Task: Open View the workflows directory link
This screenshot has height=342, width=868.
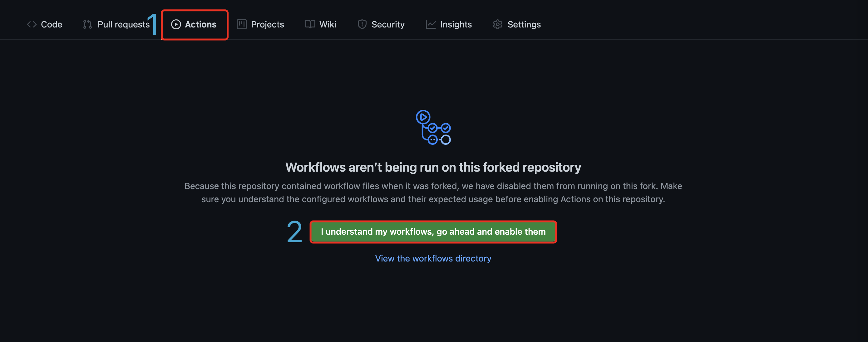Action: click(433, 258)
